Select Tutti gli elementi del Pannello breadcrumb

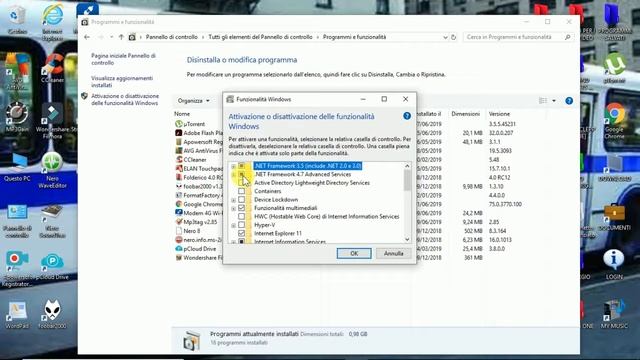260,37
